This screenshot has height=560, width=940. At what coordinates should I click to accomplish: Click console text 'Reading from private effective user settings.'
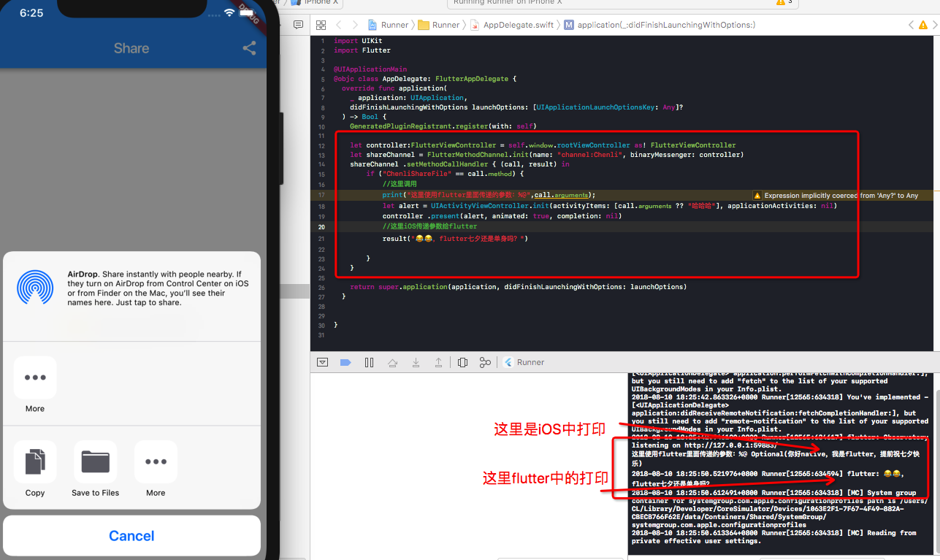(774, 537)
